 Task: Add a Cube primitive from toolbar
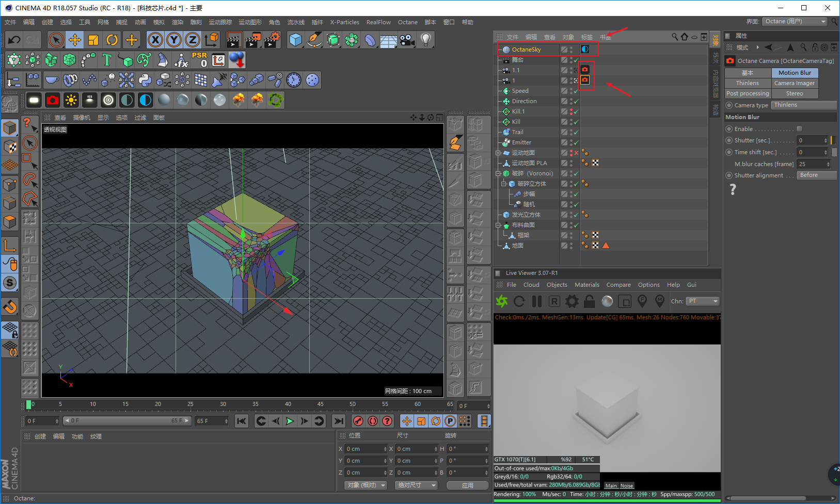[x=296, y=40]
